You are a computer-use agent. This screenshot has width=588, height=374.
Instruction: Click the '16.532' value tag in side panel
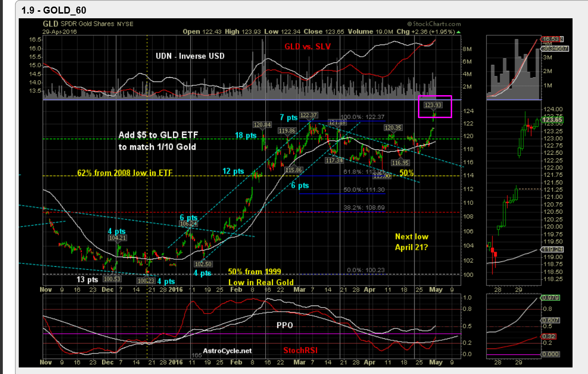point(553,39)
